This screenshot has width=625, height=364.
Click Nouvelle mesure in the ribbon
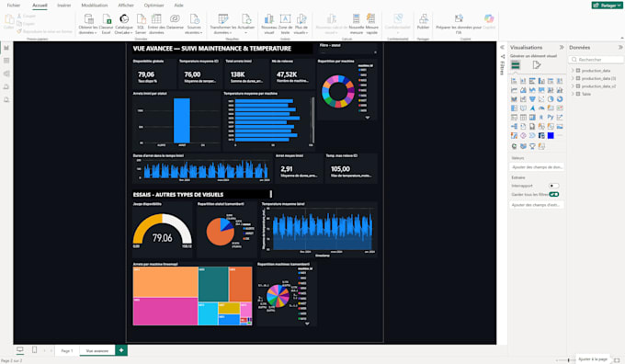[356, 24]
